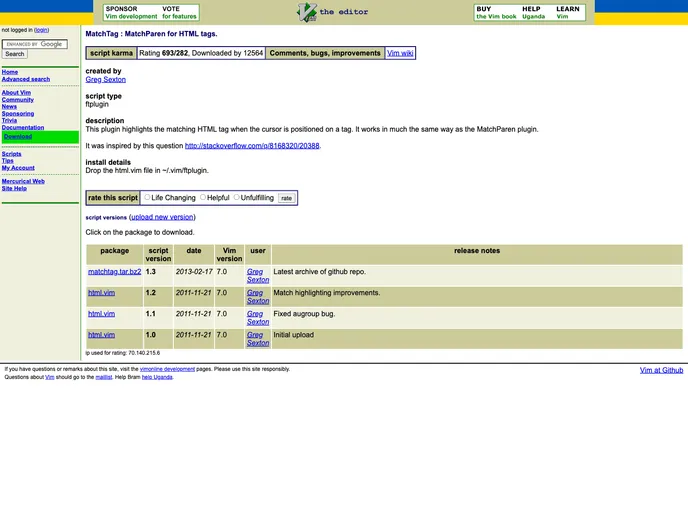Open the stackoverflow question link

[x=252, y=146]
